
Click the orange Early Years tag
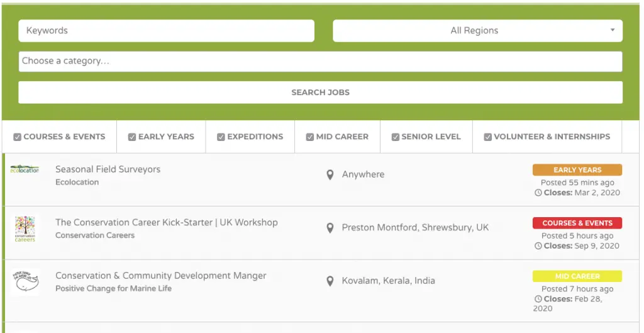[x=577, y=170]
